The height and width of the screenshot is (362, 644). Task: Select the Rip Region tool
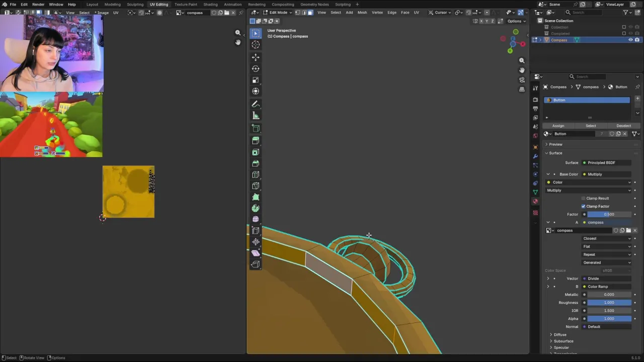[x=256, y=264]
